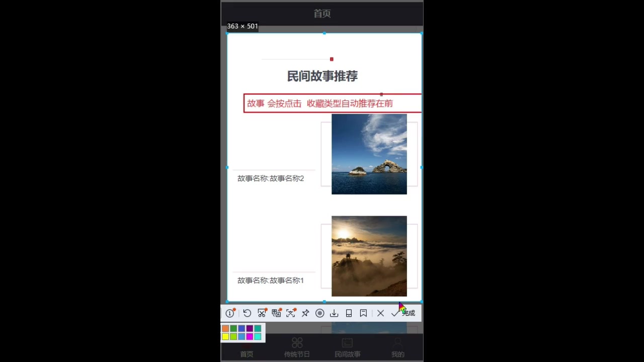Pick the teal color swatch
Image resolution: width=644 pixels, height=362 pixels.
(258, 328)
